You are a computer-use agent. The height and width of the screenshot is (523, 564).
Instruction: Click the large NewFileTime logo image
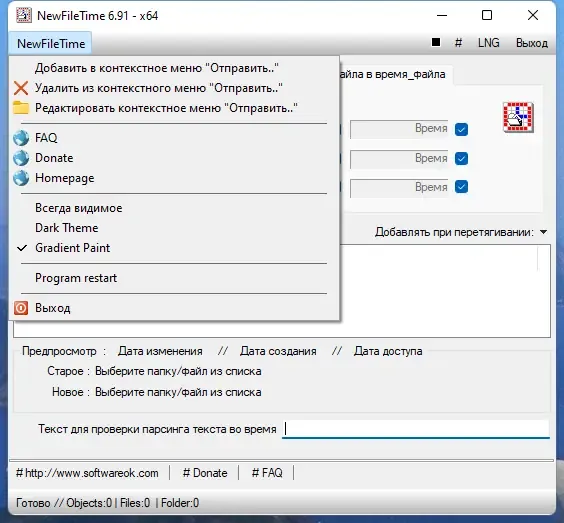[x=518, y=117]
